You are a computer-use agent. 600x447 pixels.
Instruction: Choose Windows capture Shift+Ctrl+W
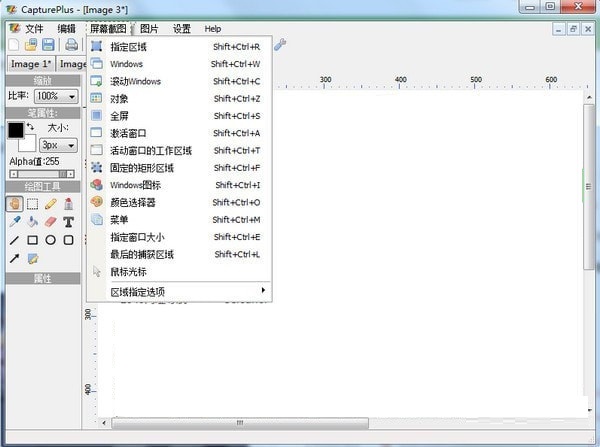179,64
